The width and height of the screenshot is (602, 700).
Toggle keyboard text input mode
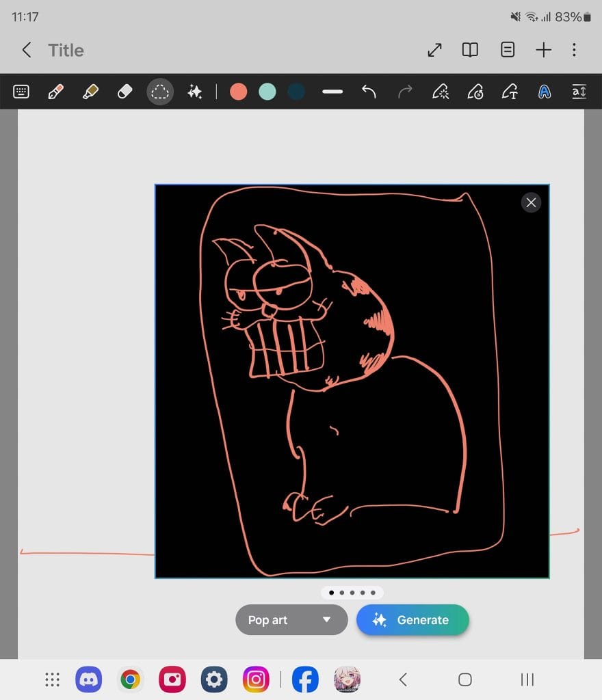pos(21,92)
